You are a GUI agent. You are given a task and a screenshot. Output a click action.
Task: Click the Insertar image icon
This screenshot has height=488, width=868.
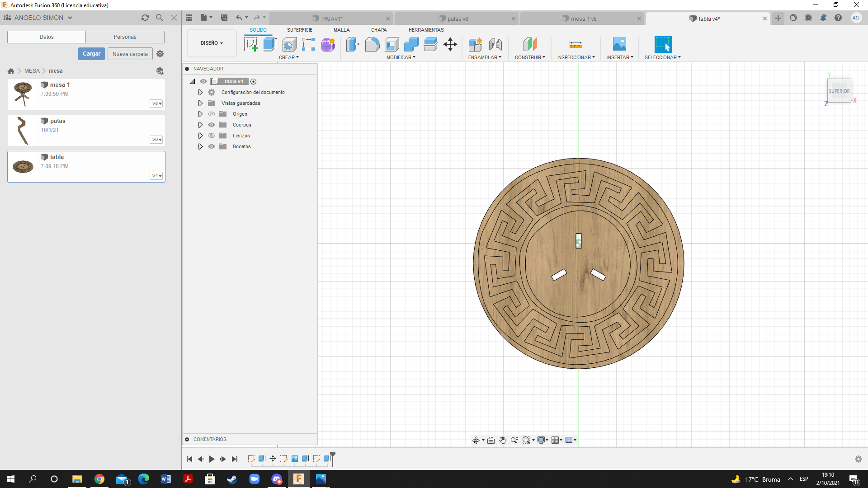(619, 44)
